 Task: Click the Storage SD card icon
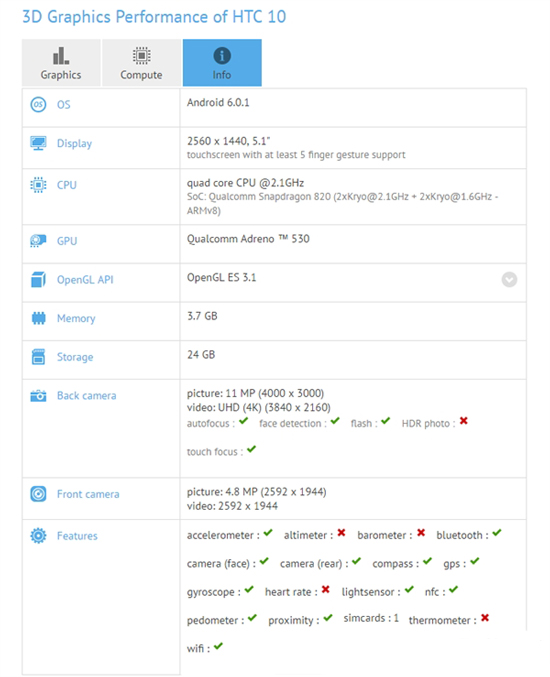click(38, 357)
